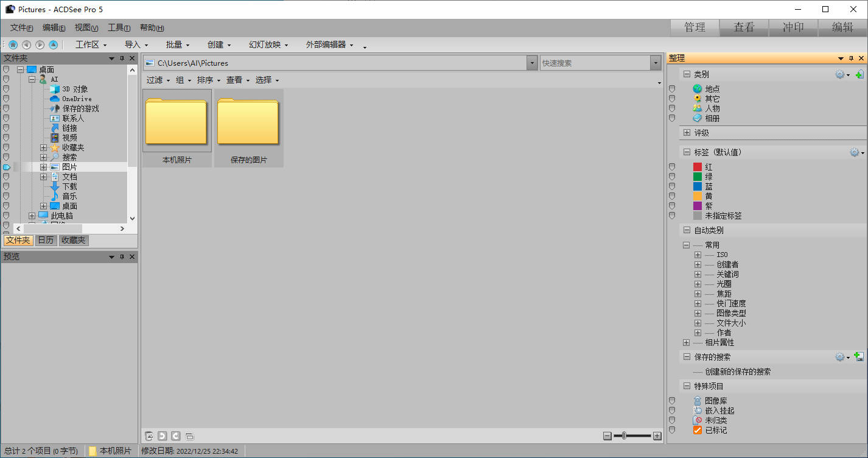Select the purple label color swatch
This screenshot has height=458, width=868.
point(698,206)
